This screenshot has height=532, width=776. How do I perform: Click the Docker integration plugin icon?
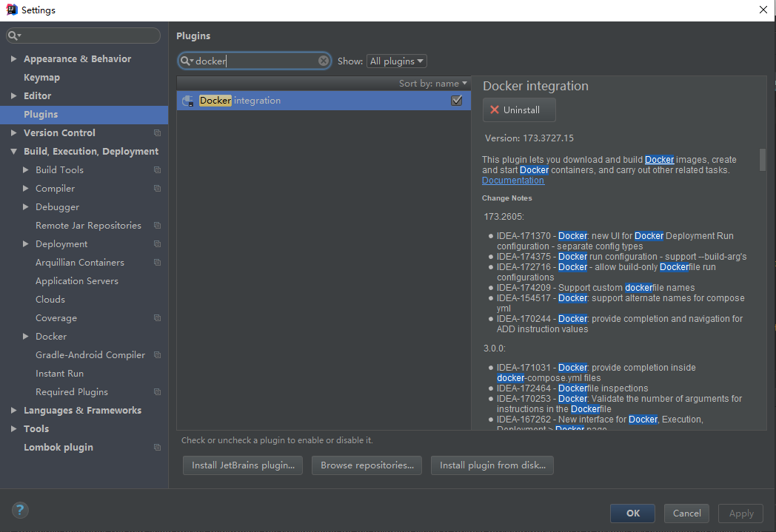pyautogui.click(x=187, y=100)
